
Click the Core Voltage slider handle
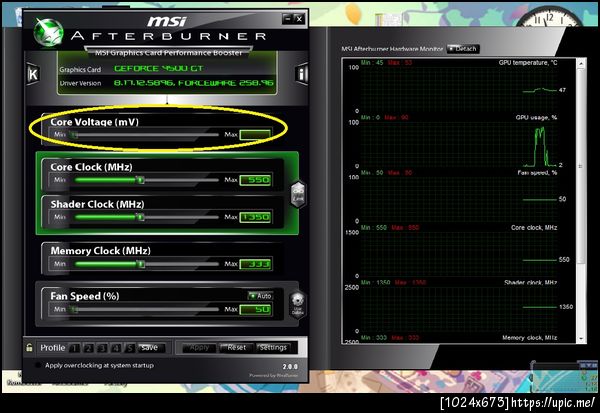[74, 135]
